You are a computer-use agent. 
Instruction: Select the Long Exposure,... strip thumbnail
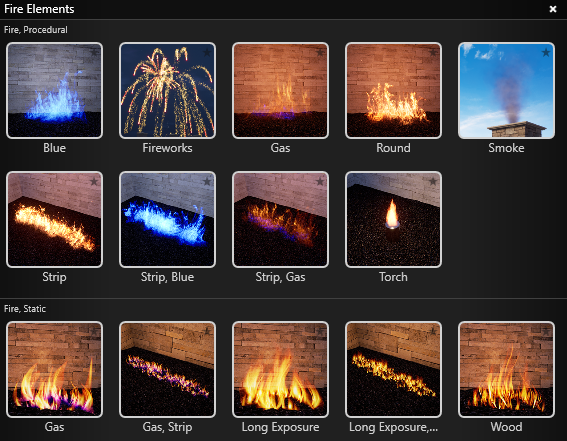click(x=393, y=369)
